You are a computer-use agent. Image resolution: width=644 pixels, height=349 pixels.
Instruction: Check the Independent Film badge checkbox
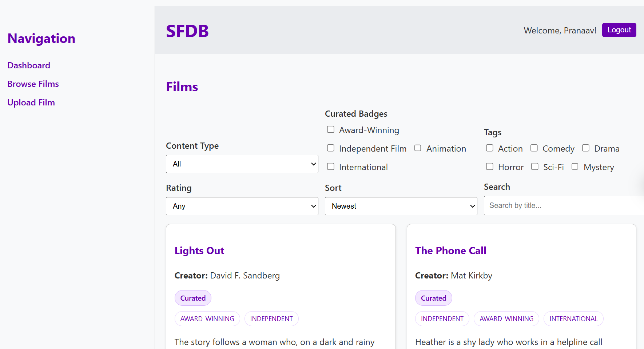click(331, 148)
